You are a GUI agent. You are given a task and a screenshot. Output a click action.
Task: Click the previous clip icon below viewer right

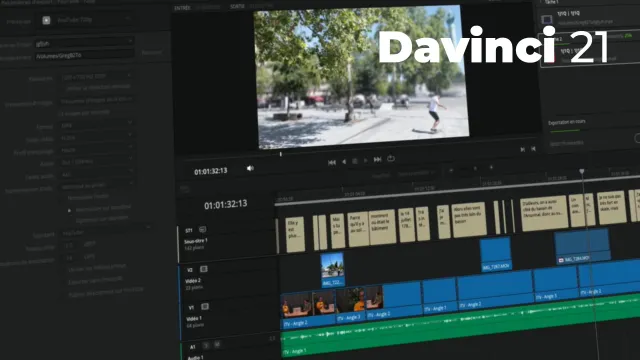click(x=533, y=149)
